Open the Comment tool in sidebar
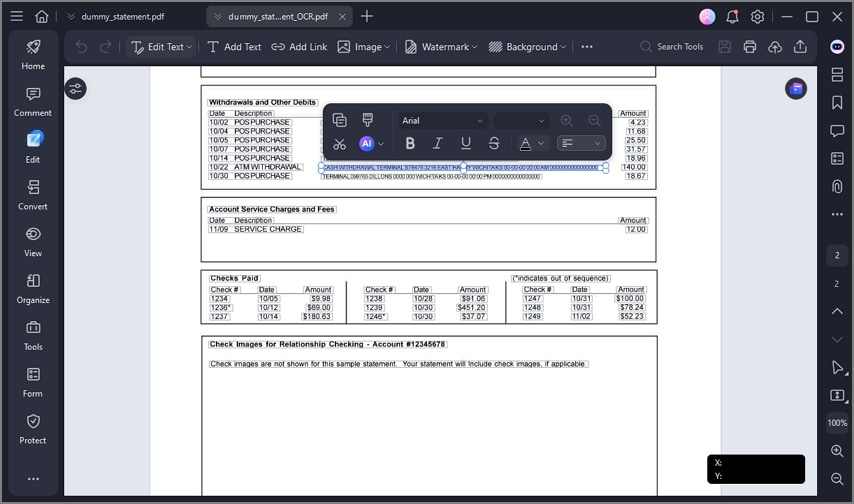Image resolution: width=854 pixels, height=504 pixels. pyautogui.click(x=33, y=102)
